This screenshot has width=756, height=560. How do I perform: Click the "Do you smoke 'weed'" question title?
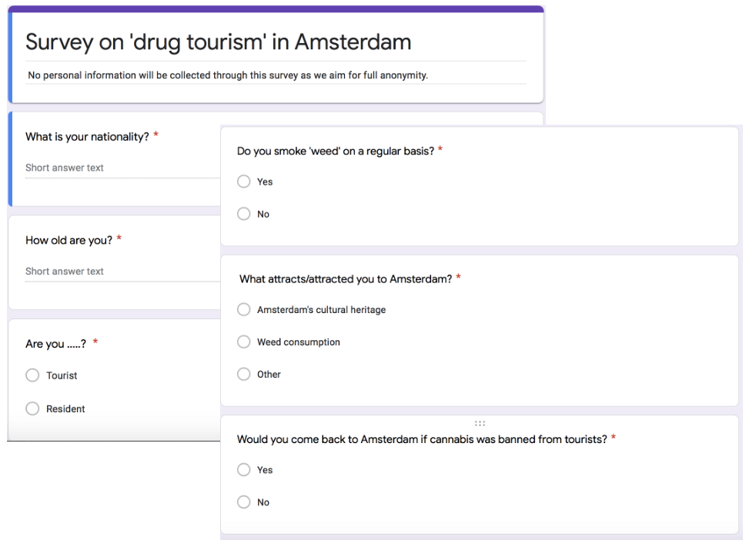(335, 151)
